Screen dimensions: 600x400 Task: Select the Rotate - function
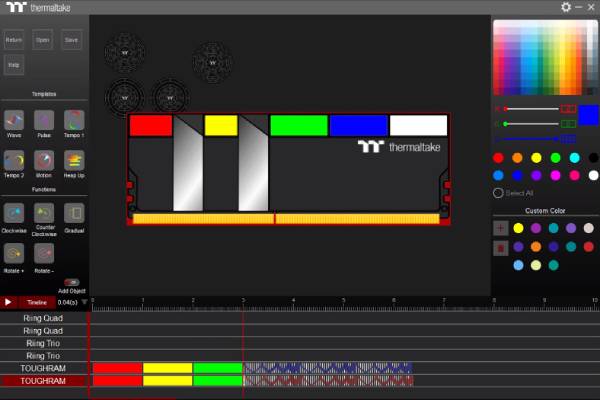pyautogui.click(x=44, y=253)
